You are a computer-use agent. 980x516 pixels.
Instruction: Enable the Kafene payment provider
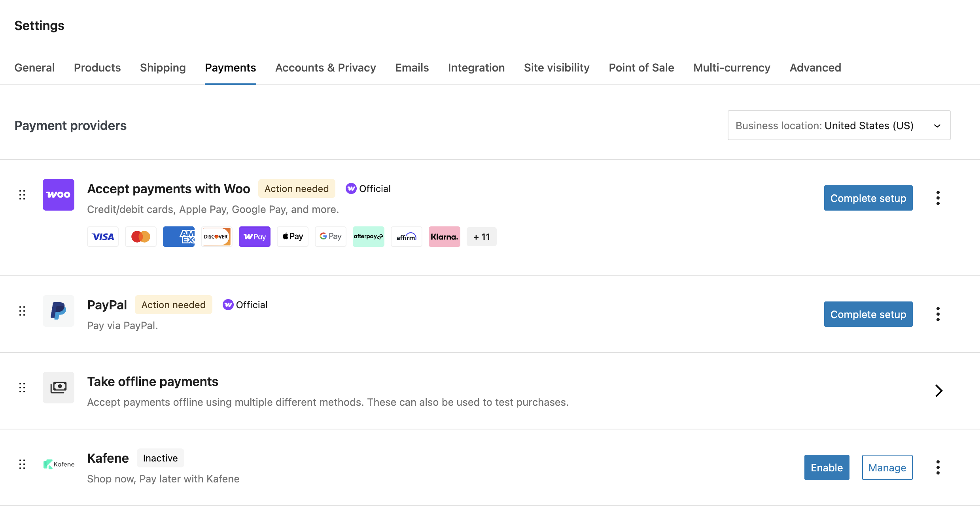(827, 467)
